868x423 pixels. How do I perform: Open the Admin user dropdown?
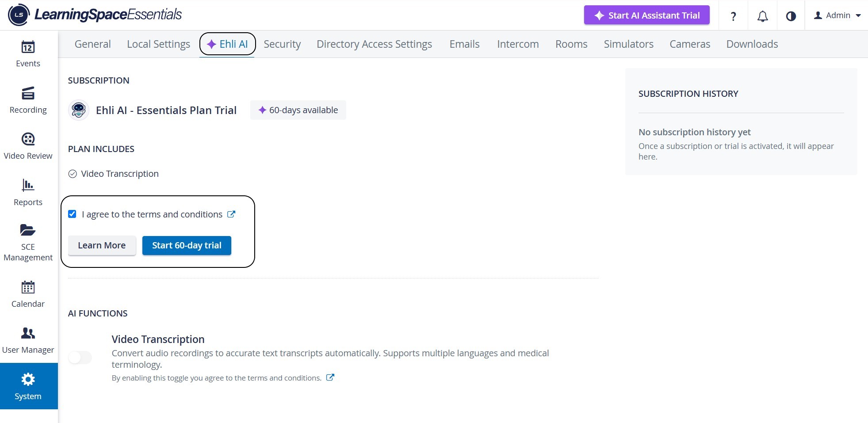(837, 15)
